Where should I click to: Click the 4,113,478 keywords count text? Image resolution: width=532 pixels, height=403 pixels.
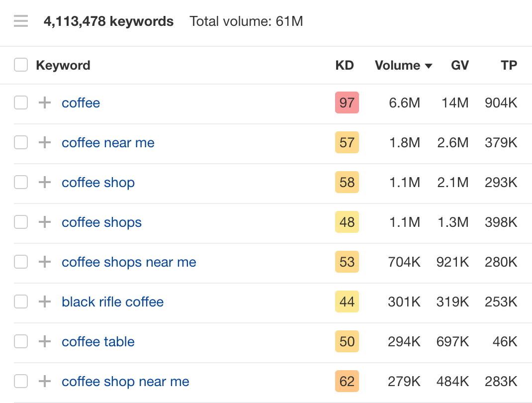[x=109, y=21]
